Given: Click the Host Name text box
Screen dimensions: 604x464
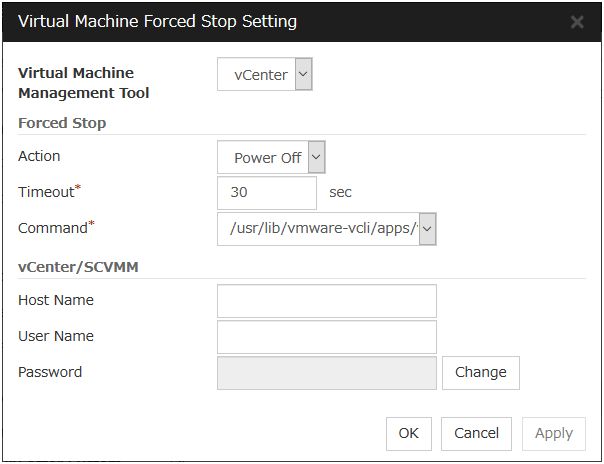Looking at the screenshot, I should pos(326,301).
